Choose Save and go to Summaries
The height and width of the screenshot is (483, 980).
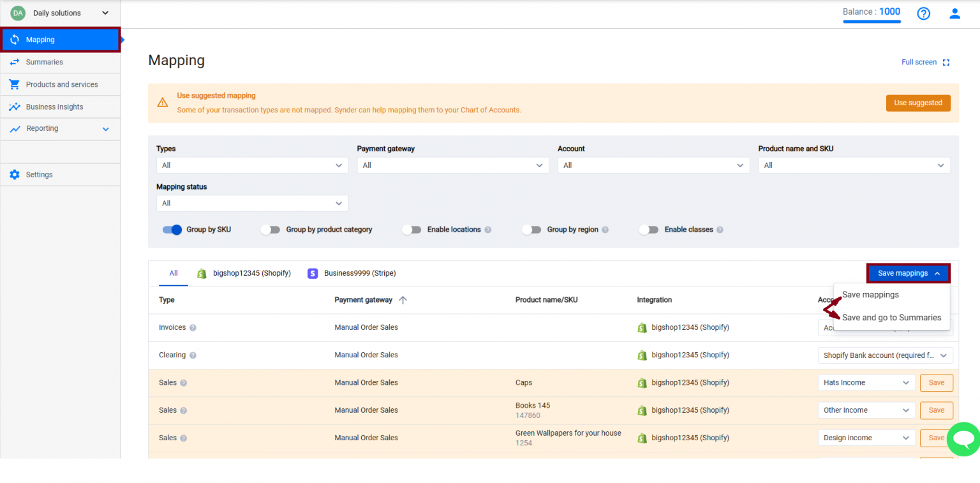point(891,317)
